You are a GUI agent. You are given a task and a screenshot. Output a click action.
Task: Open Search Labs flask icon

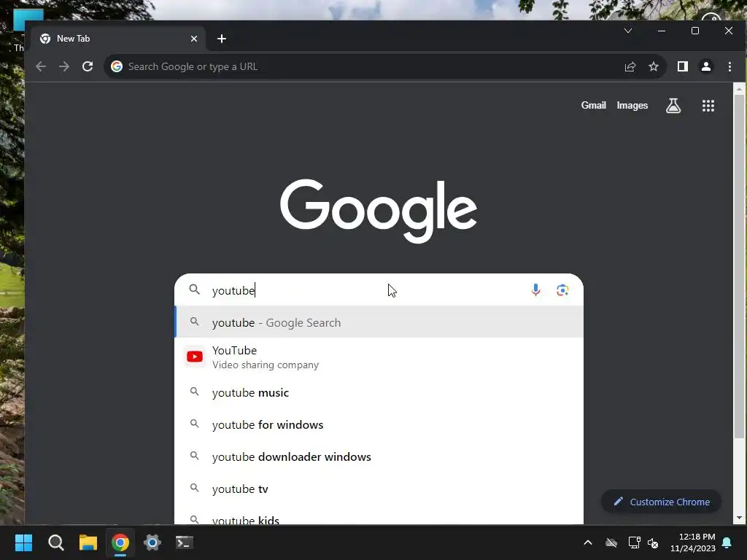tap(673, 106)
